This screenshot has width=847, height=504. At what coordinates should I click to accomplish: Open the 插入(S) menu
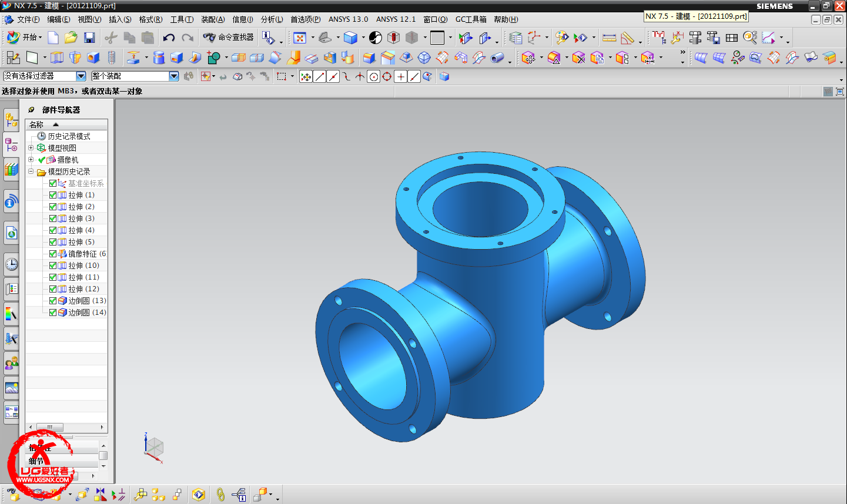click(120, 19)
